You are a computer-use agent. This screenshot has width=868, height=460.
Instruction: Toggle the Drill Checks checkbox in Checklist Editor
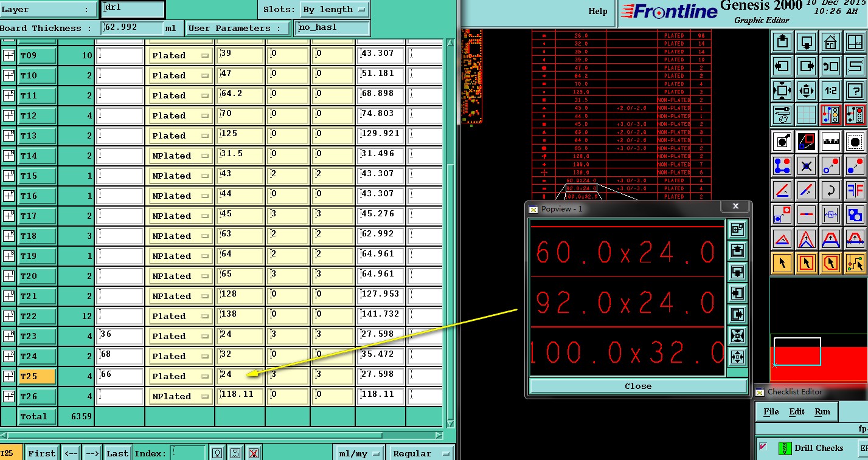point(763,447)
